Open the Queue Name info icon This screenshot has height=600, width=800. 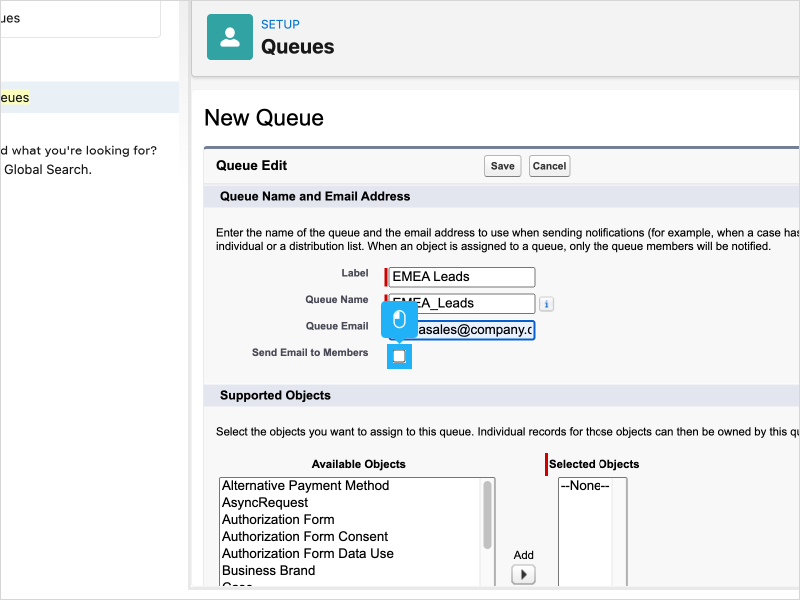point(546,304)
